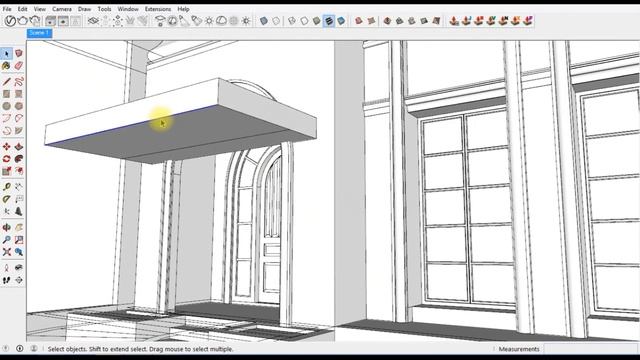Choose the Rectangle tool
640x360 pixels.
(7, 94)
